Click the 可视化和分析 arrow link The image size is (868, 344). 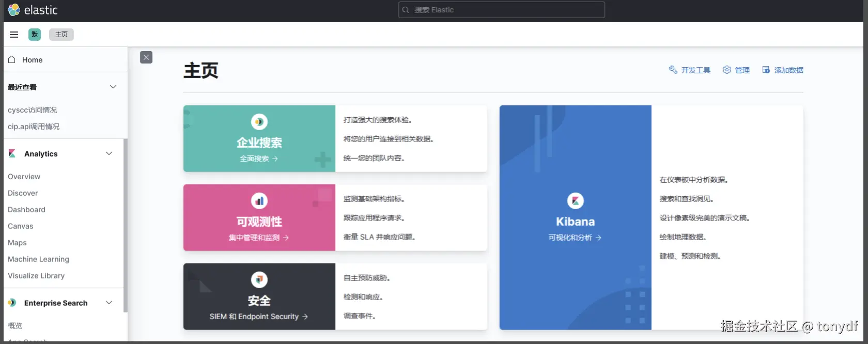click(575, 238)
